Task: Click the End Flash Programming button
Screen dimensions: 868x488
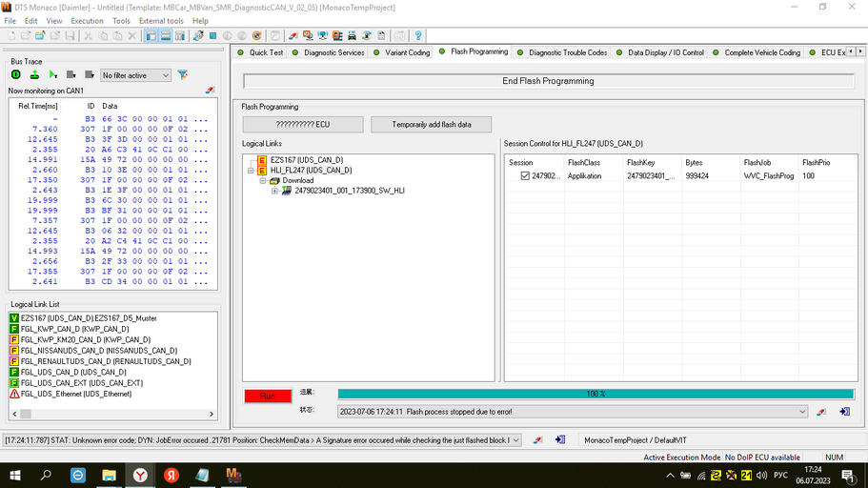Action: click(x=548, y=81)
